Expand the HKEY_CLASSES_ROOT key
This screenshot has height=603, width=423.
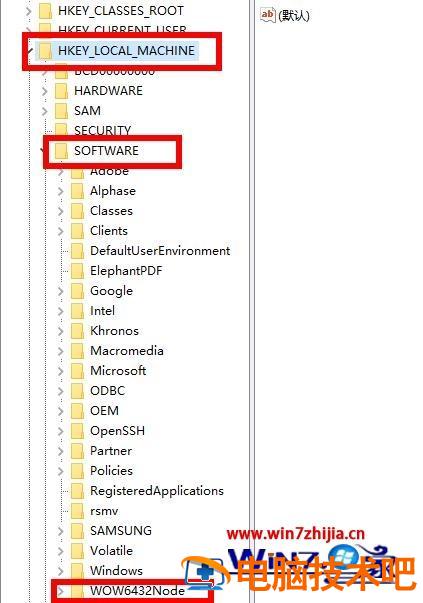(x=28, y=11)
